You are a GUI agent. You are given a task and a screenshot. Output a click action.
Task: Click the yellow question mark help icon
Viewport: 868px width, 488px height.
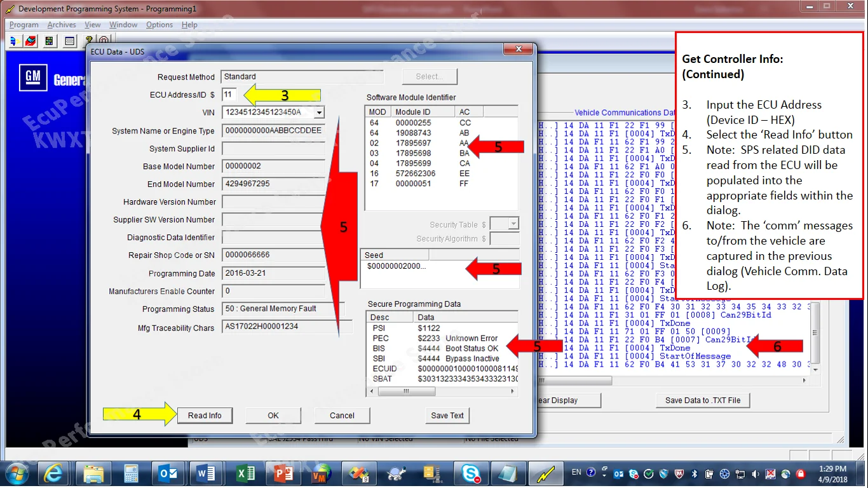tap(88, 40)
